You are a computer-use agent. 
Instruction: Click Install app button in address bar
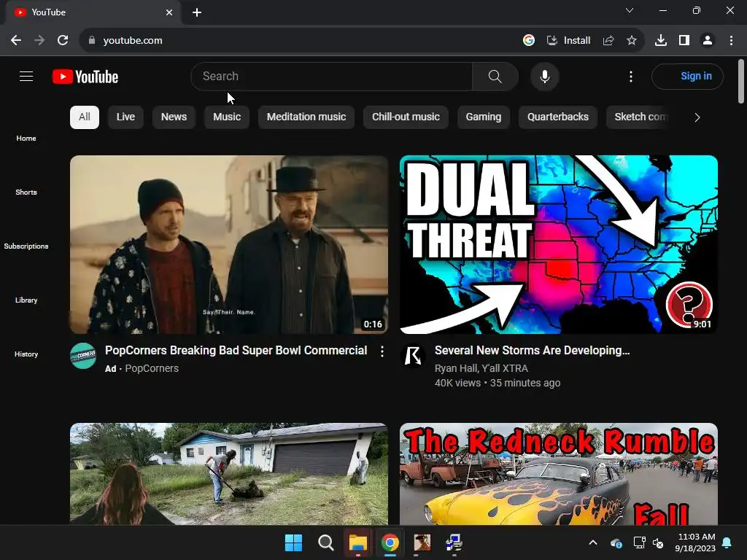569,41
